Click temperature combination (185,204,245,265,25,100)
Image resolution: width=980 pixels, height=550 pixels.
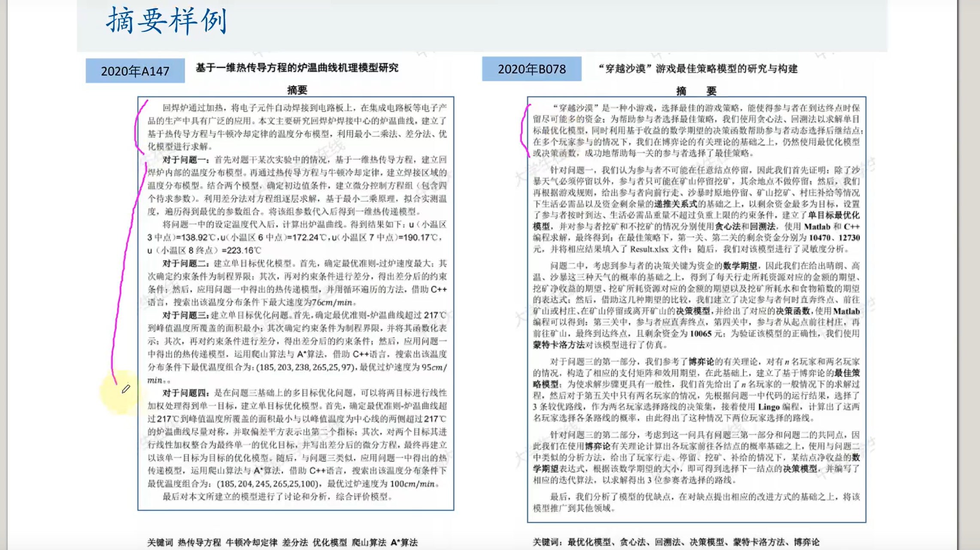pyautogui.click(x=268, y=484)
